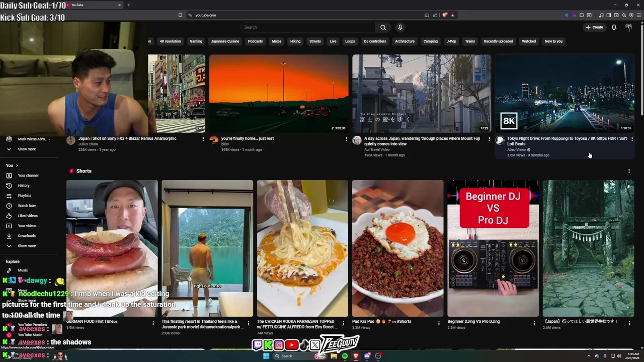The height and width of the screenshot is (362, 644).
Task: Click the Create button
Action: coord(594,27)
